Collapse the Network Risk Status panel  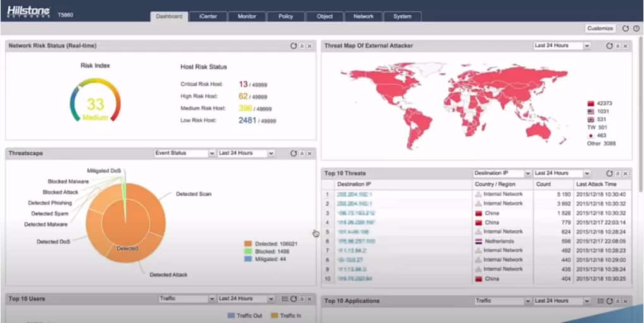tap(302, 46)
